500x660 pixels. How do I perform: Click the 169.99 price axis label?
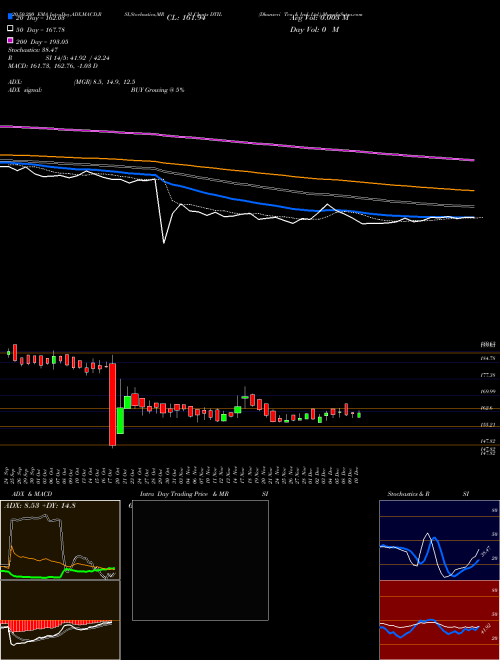point(488,391)
